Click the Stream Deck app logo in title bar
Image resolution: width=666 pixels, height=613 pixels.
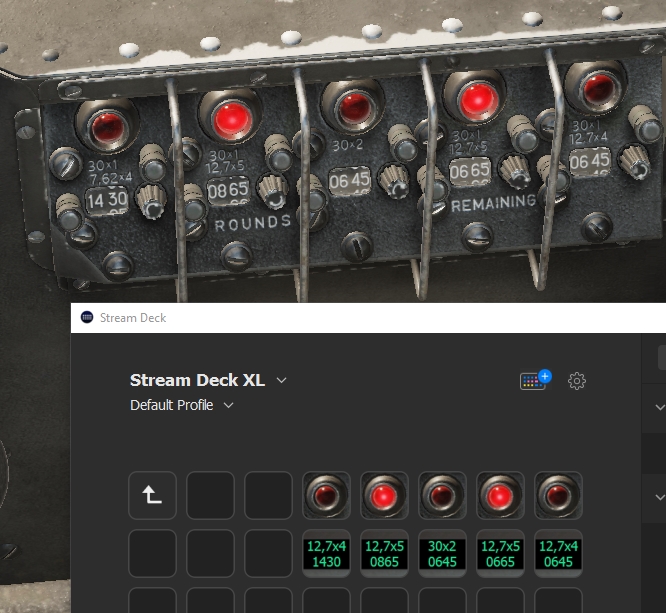(x=87, y=318)
